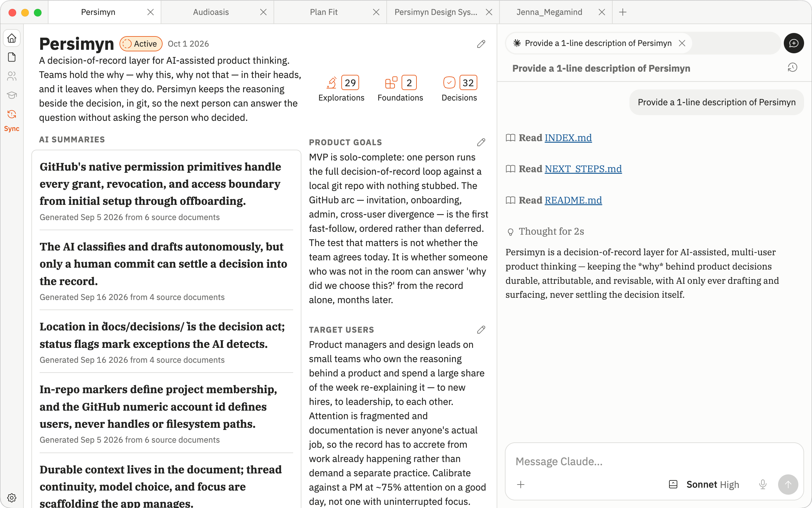The height and width of the screenshot is (508, 812).
Task: Select the Persimyn tab
Action: [105, 12]
